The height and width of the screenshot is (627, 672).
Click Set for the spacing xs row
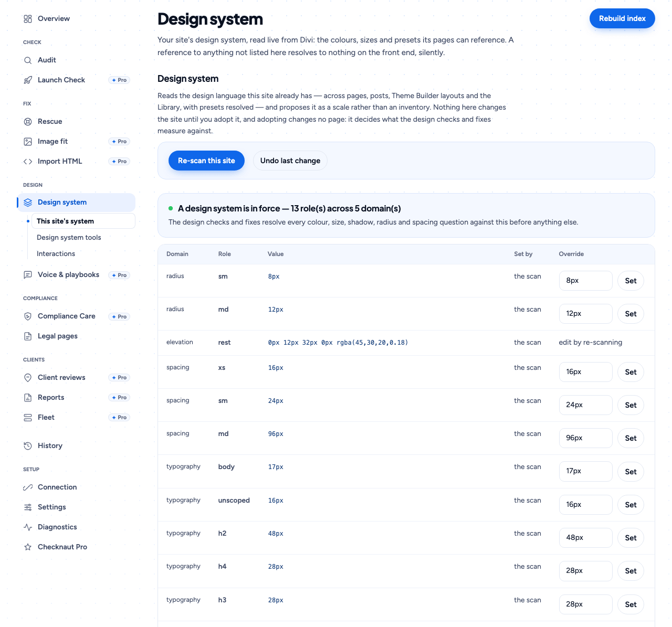631,372
